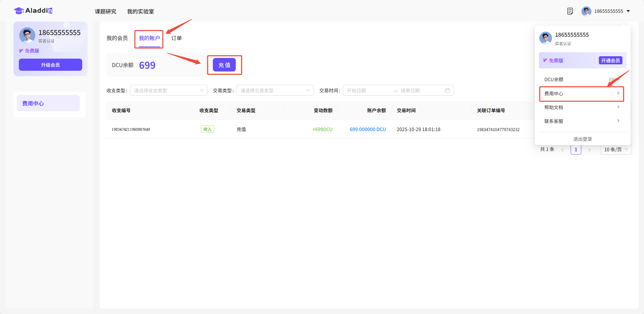The width and height of the screenshot is (644, 314).
Task: Click the user avatar in top bar
Action: coord(586,11)
